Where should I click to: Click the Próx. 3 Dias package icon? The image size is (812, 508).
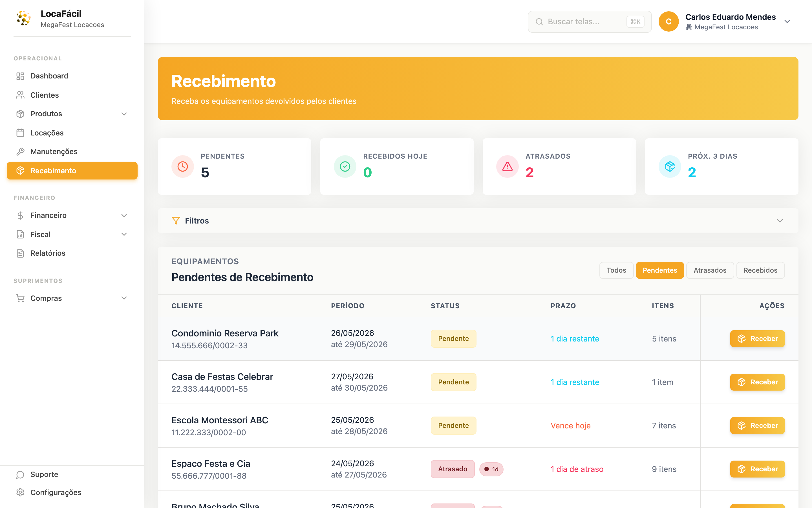(x=670, y=166)
